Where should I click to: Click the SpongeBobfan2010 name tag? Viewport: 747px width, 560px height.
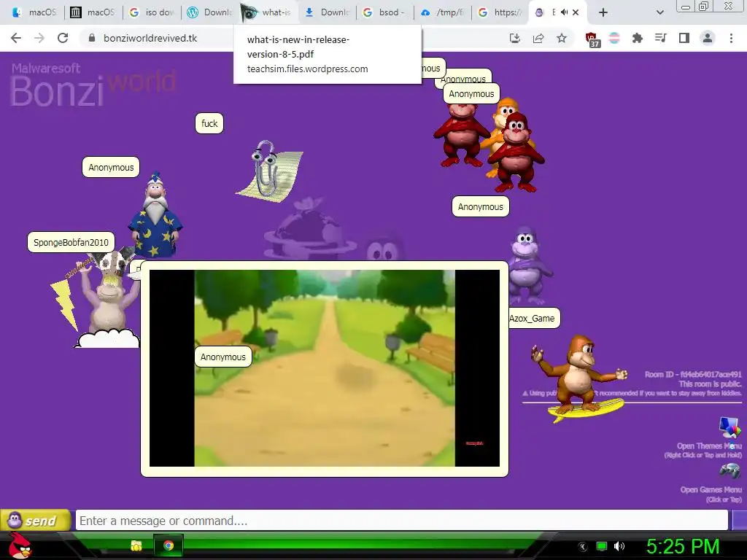pos(71,242)
